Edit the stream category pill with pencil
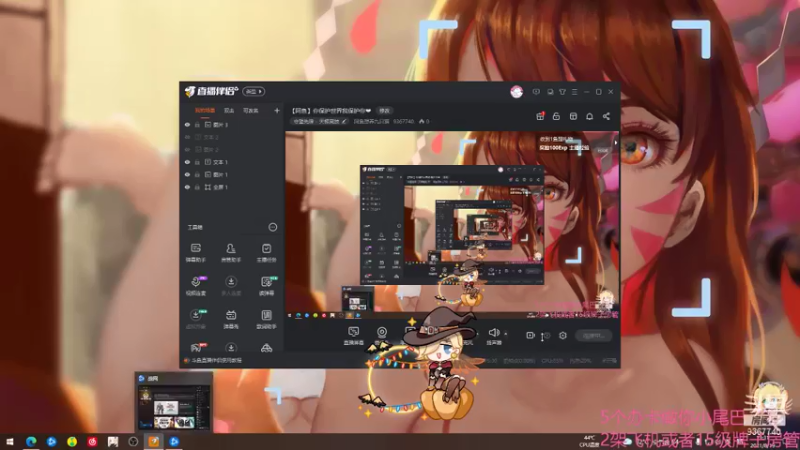 click(320, 121)
